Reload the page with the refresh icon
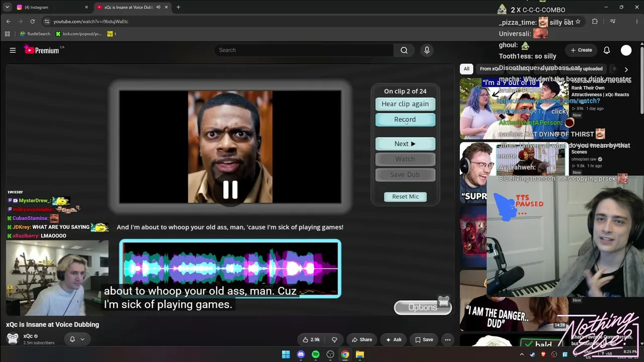The width and height of the screenshot is (644, 362). 32,22
